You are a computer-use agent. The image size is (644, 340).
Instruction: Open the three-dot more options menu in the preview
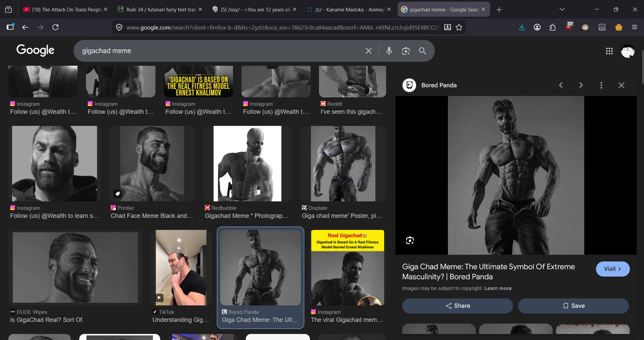point(601,85)
